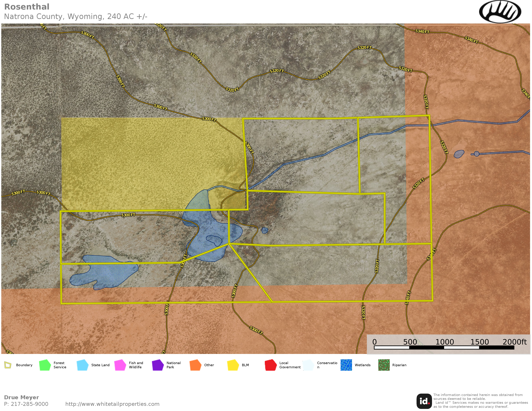Viewport: 532px width, 411px height.
Task: Click the State Land legend label
Action: [100, 365]
